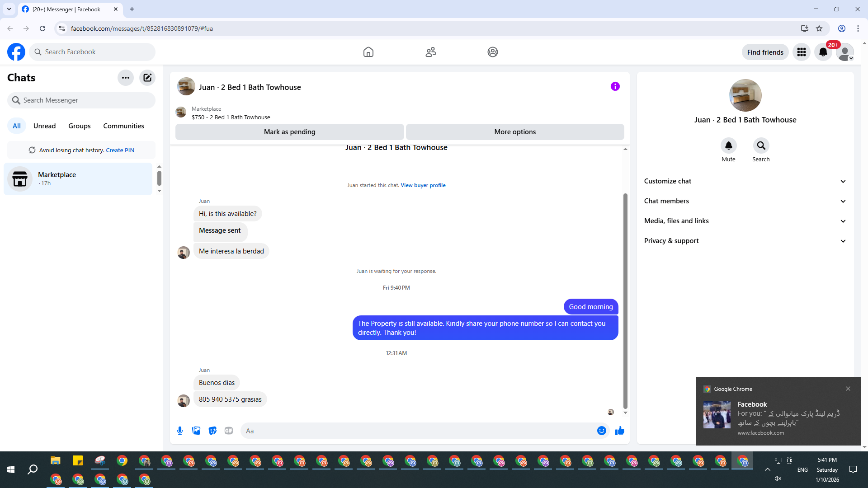Focus the Search Messenger field
This screenshot has height=488, width=868.
81,100
